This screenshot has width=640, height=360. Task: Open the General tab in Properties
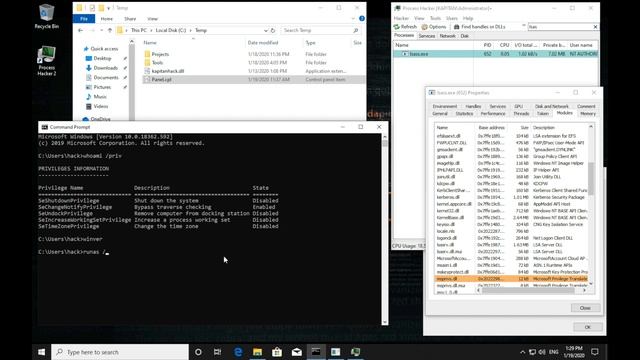440,113
